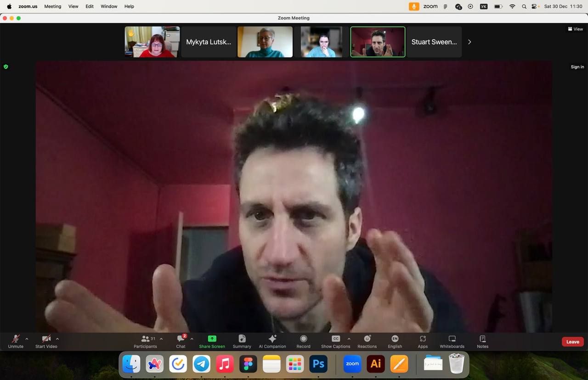Open the Meeting menu in menu bar
This screenshot has width=588, height=380.
point(52,6)
